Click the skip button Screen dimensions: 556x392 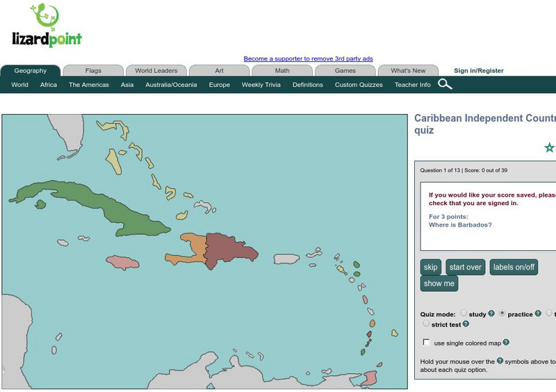tap(430, 267)
